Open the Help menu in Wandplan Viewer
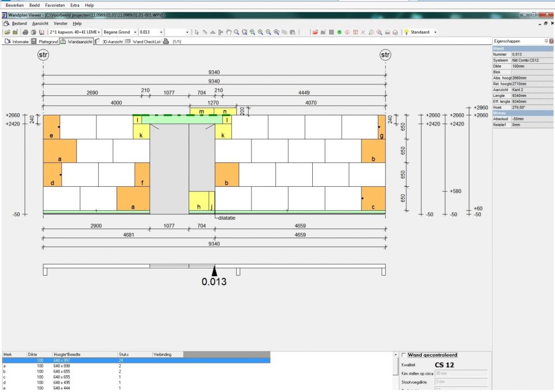This screenshot has height=392, width=555. click(x=77, y=23)
